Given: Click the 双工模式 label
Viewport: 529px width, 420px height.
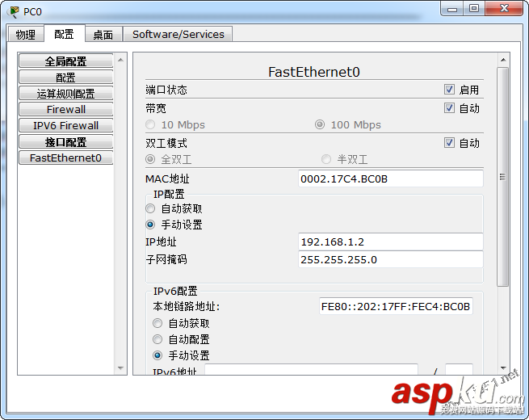Looking at the screenshot, I should pos(166,143).
